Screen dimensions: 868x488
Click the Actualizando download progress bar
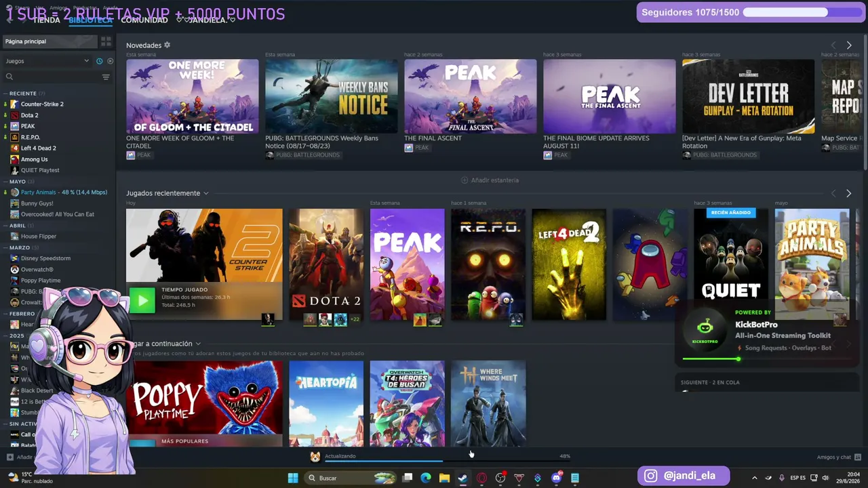(448, 461)
